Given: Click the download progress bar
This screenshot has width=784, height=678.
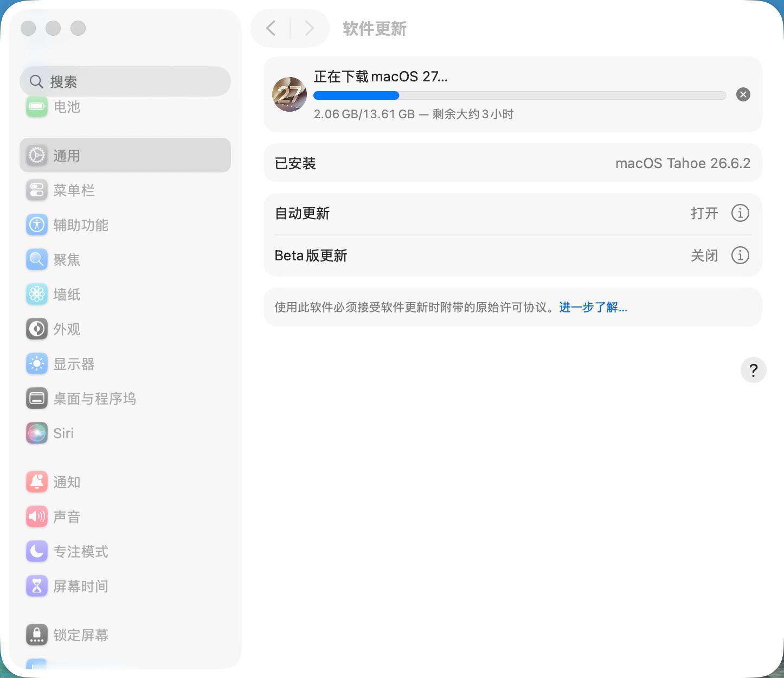Looking at the screenshot, I should tap(519, 95).
